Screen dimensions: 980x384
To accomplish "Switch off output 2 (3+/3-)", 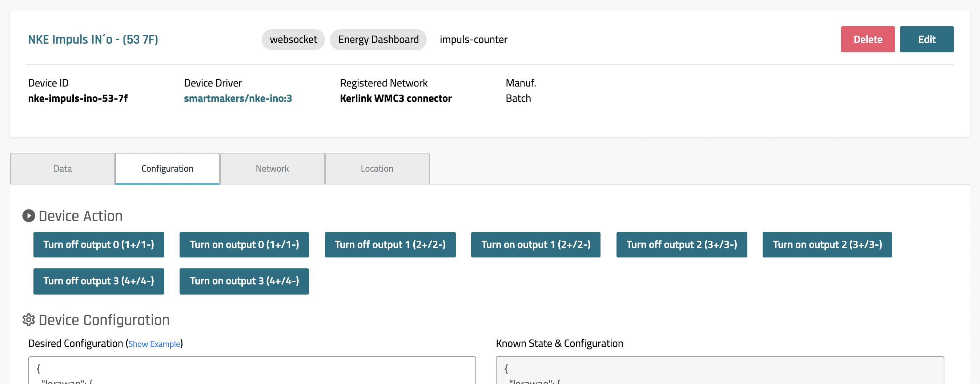I will [681, 245].
